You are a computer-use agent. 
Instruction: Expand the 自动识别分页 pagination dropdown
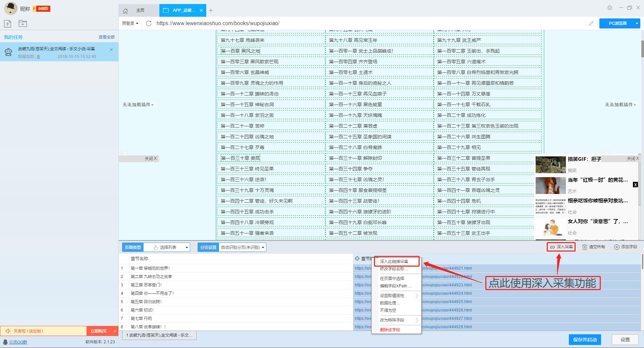pos(242,248)
